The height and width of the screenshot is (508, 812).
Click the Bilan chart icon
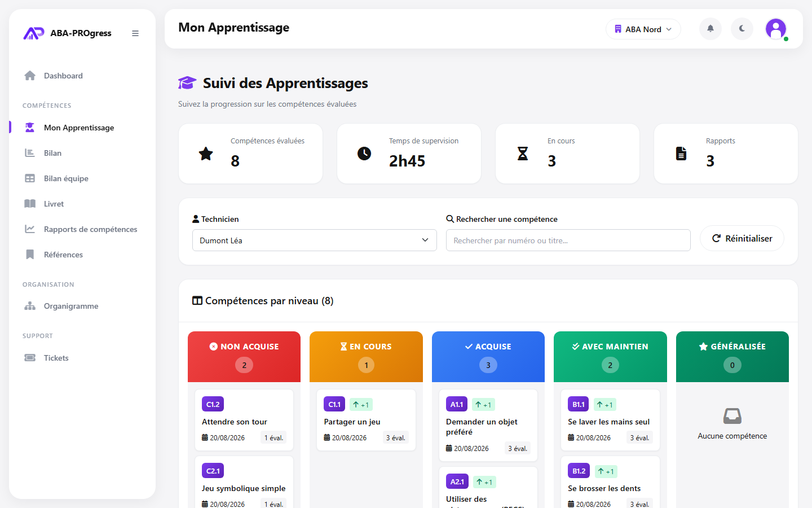pos(30,153)
